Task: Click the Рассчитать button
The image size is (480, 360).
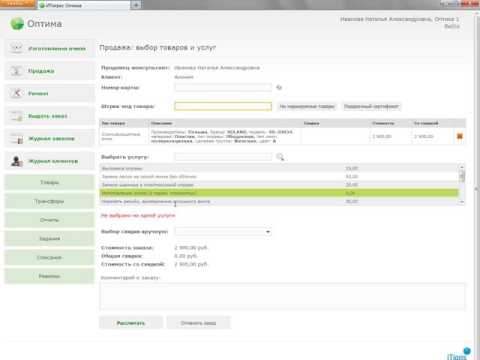Action: [x=131, y=323]
